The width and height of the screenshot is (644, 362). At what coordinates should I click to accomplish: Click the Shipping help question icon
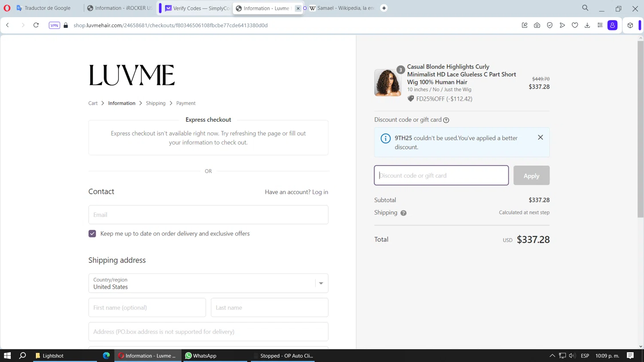tap(404, 213)
